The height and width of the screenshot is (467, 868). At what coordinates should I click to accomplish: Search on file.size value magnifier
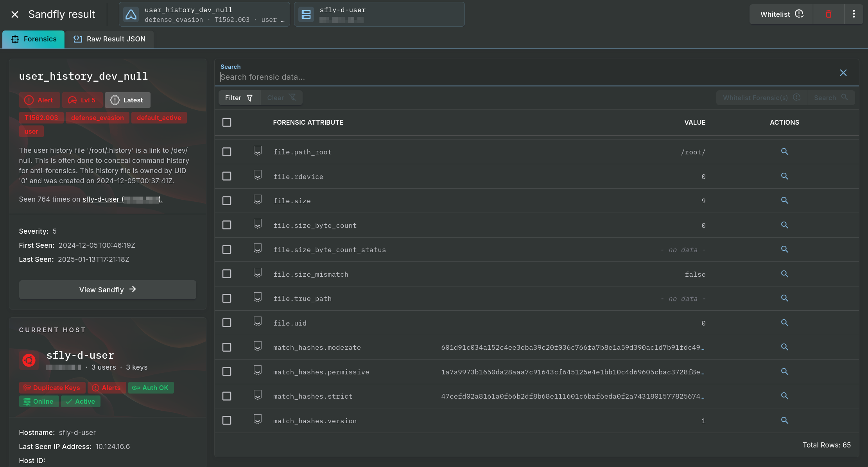[x=784, y=200]
